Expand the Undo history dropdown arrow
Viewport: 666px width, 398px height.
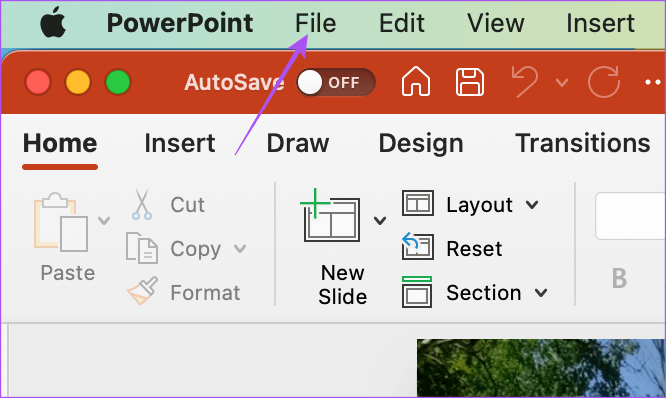[562, 82]
